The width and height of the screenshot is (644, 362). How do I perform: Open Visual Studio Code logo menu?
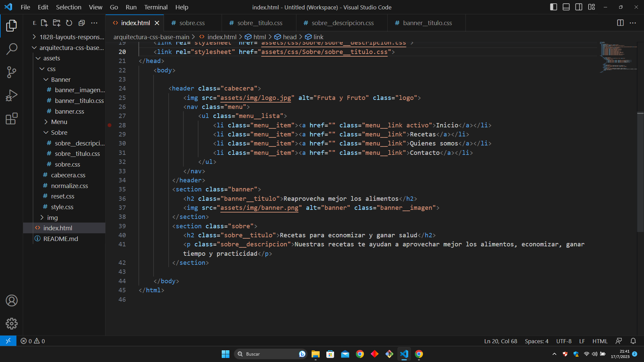(x=8, y=7)
